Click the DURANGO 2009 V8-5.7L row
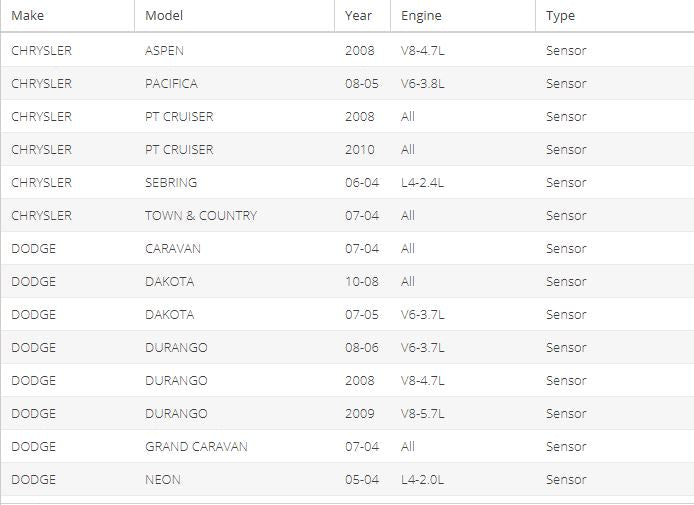 pyautogui.click(x=347, y=413)
